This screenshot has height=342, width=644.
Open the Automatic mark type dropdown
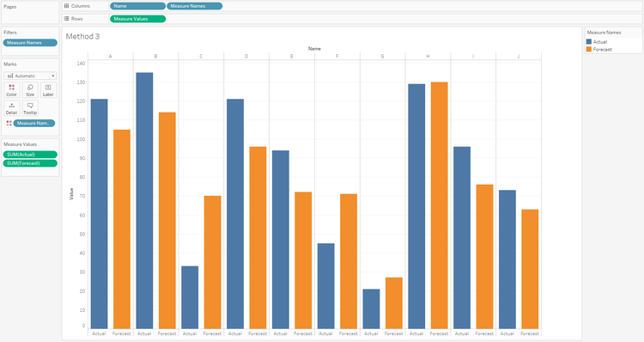pos(30,76)
